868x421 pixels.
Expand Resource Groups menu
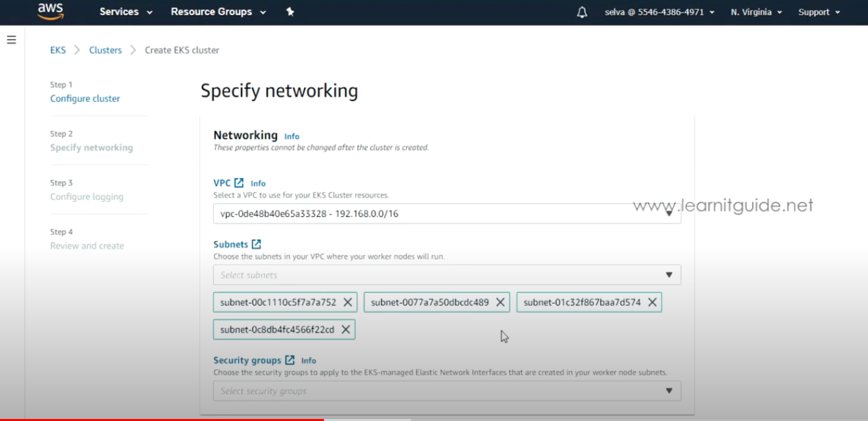click(x=218, y=12)
